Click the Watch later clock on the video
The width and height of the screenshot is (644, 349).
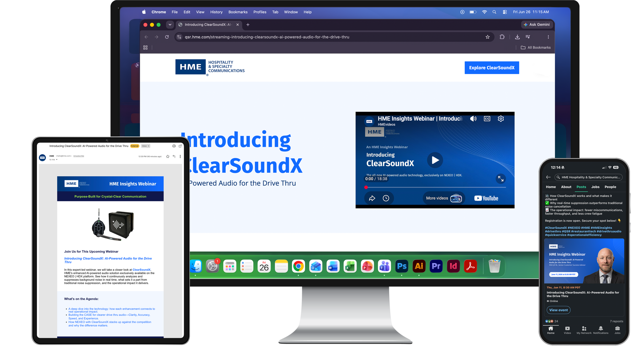point(386,198)
